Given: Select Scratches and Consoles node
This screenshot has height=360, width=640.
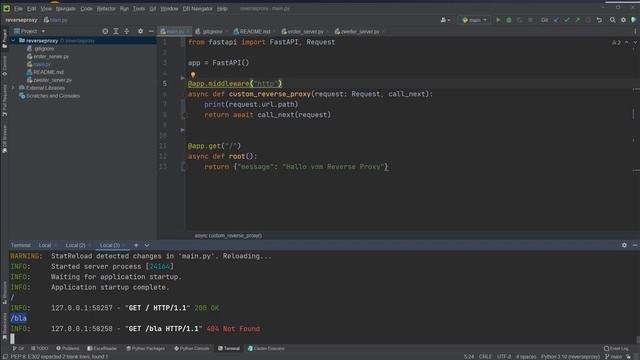Looking at the screenshot, I should coord(49,96).
